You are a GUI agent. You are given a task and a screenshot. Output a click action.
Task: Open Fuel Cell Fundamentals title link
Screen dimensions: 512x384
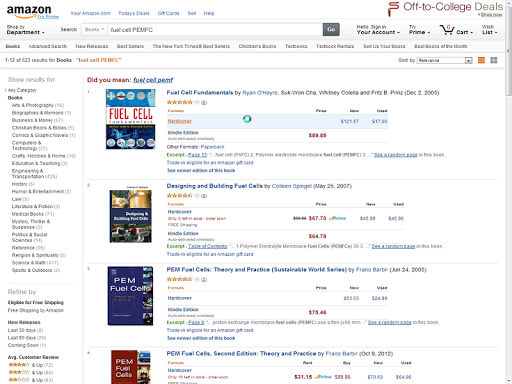coord(200,93)
